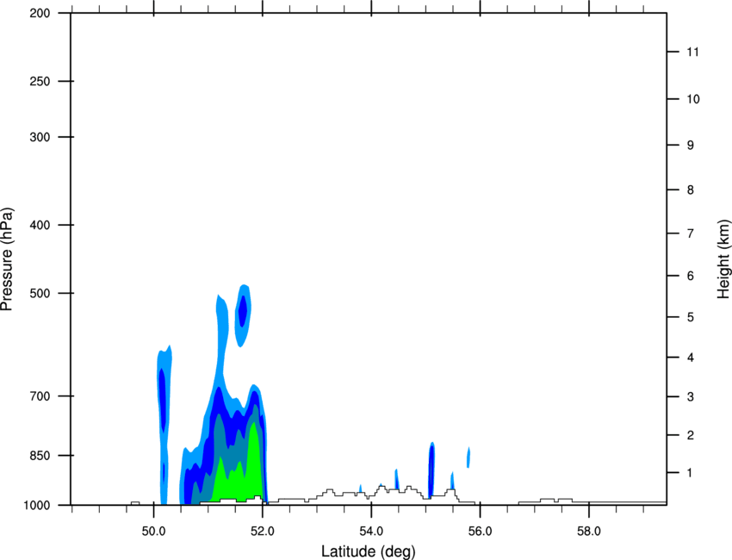Click the 'Height (km)' axis title

click(723, 259)
